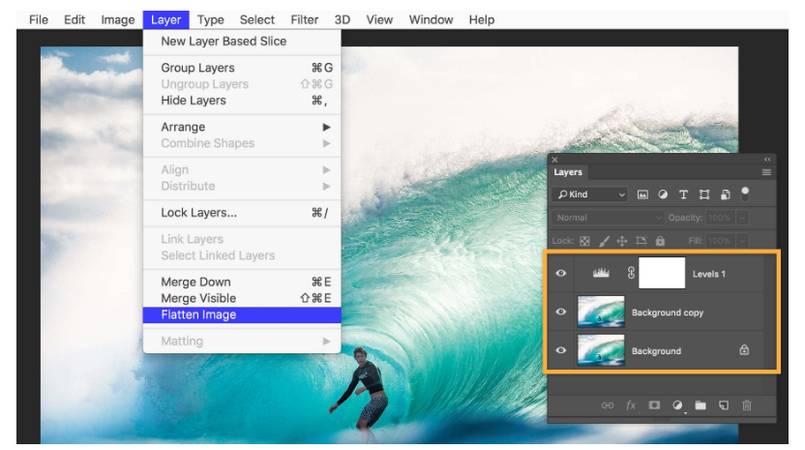Open the Help menu

point(482,19)
